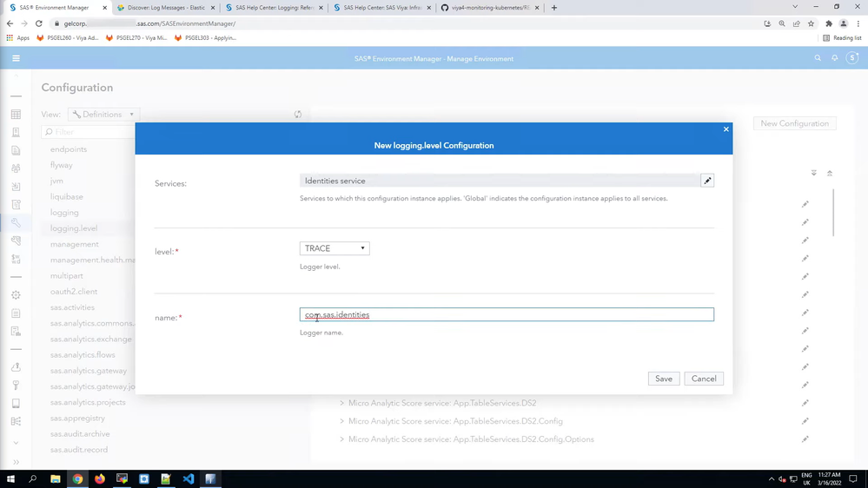Edit the Services selection with pencil icon
Viewport: 868px width, 488px height.
tap(707, 181)
